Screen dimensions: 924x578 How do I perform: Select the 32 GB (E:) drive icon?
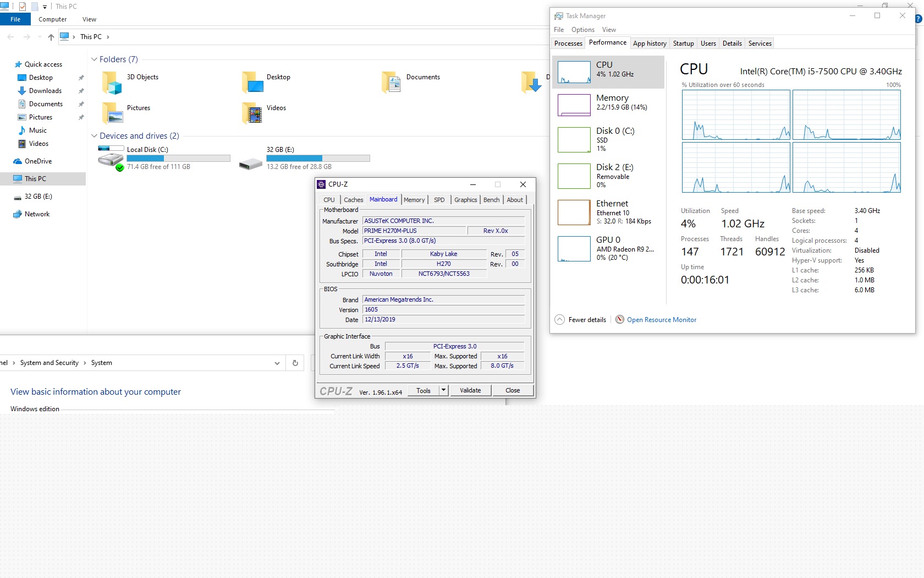251,163
